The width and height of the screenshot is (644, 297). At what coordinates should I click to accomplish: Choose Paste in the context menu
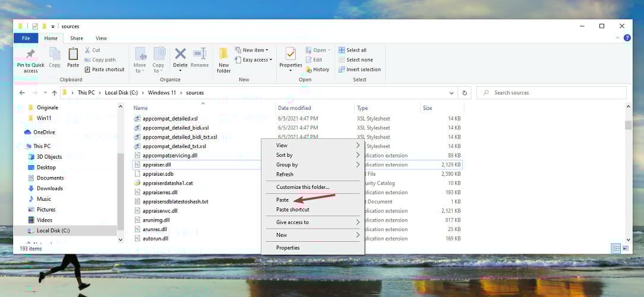313,200
